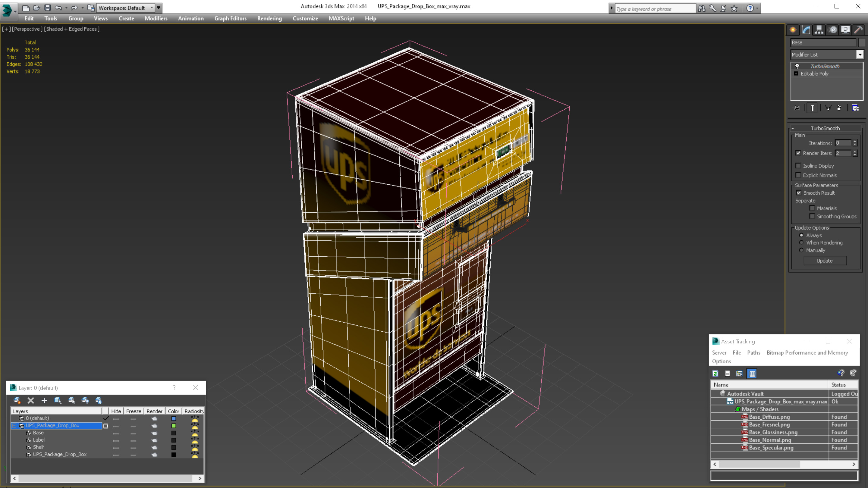Click Freeze/Unfreeze All Layers icon
The width and height of the screenshot is (868, 488).
tap(99, 400)
